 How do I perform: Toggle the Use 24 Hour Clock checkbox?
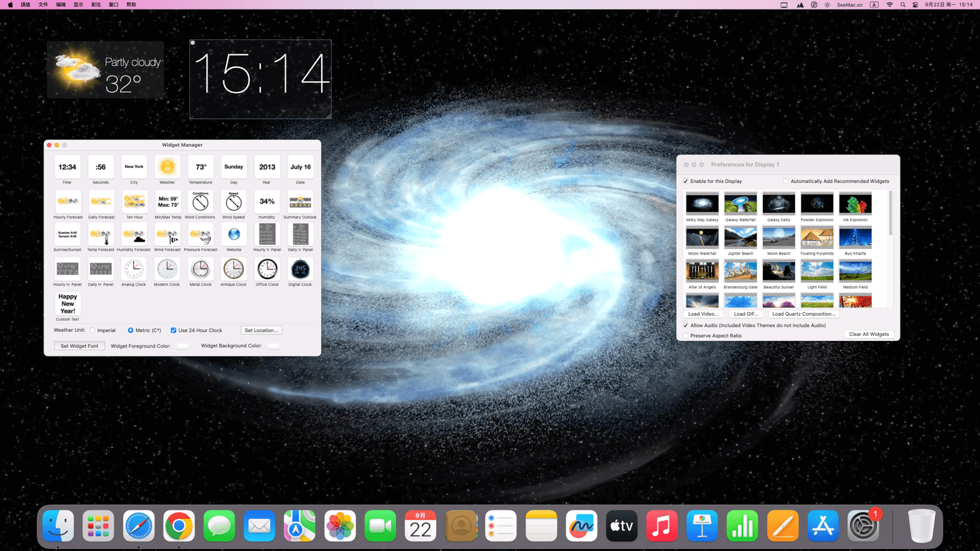174,331
